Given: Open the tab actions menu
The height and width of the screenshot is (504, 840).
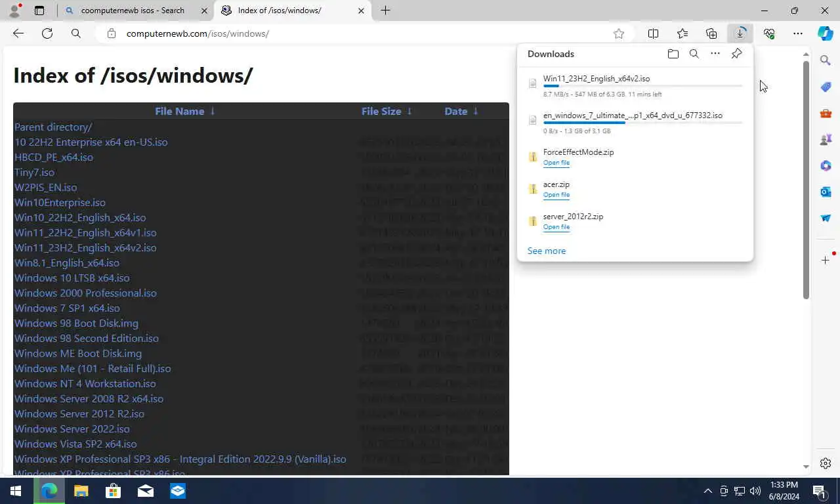Looking at the screenshot, I should [39, 10].
